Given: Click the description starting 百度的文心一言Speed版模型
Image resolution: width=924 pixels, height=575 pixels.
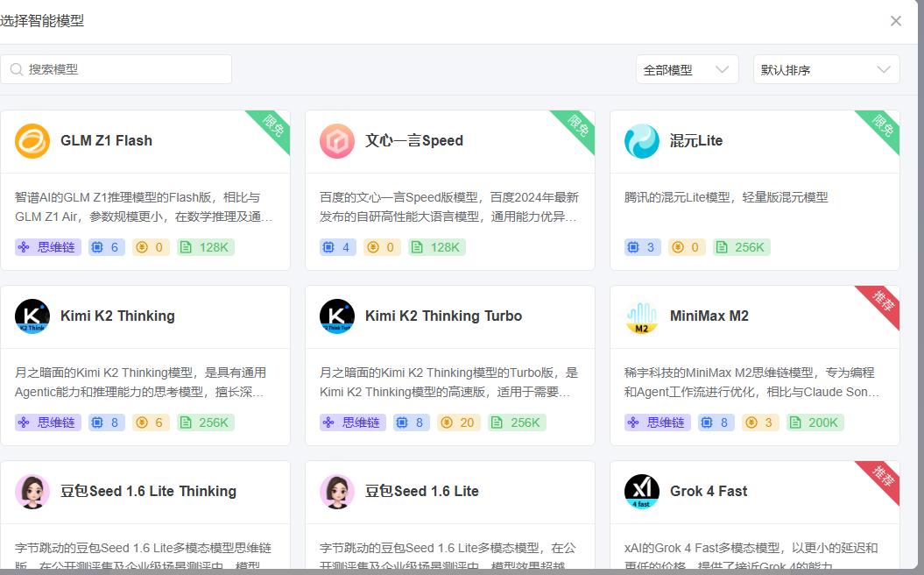Looking at the screenshot, I should click(449, 207).
